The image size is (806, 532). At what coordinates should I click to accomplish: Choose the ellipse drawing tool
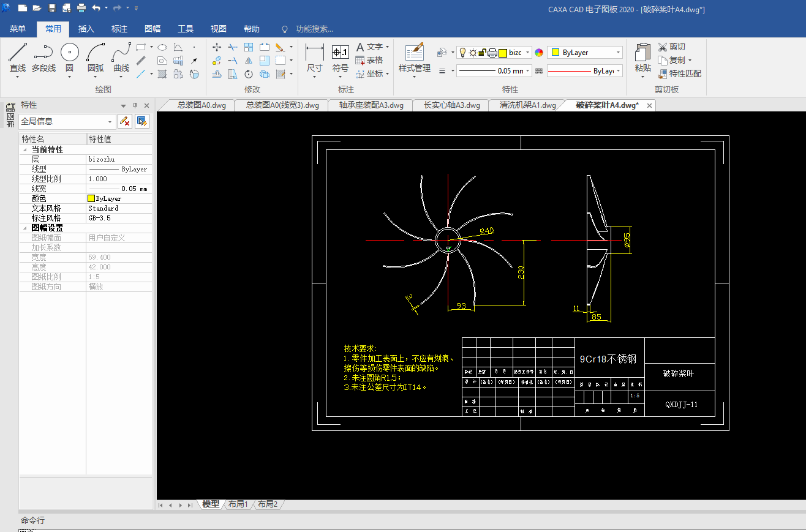click(x=162, y=47)
